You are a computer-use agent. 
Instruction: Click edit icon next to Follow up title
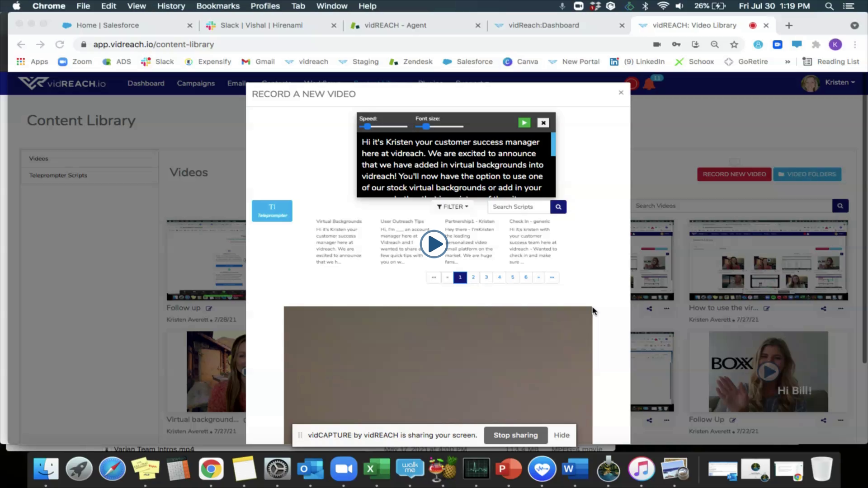(209, 308)
